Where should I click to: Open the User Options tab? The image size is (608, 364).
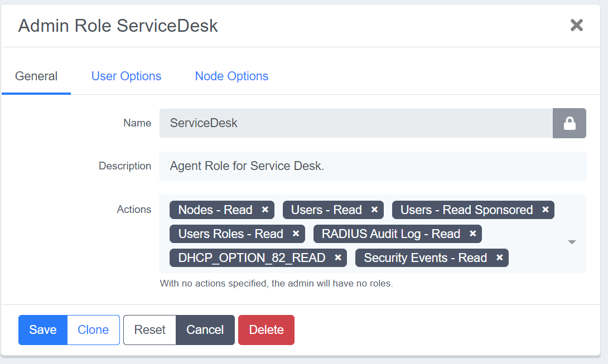pos(126,76)
